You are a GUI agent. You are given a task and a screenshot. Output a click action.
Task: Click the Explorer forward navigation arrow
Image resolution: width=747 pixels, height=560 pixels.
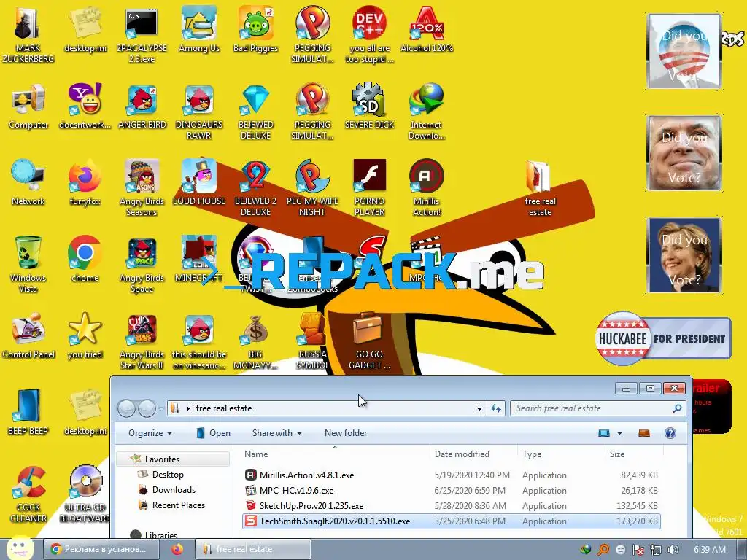(x=147, y=408)
